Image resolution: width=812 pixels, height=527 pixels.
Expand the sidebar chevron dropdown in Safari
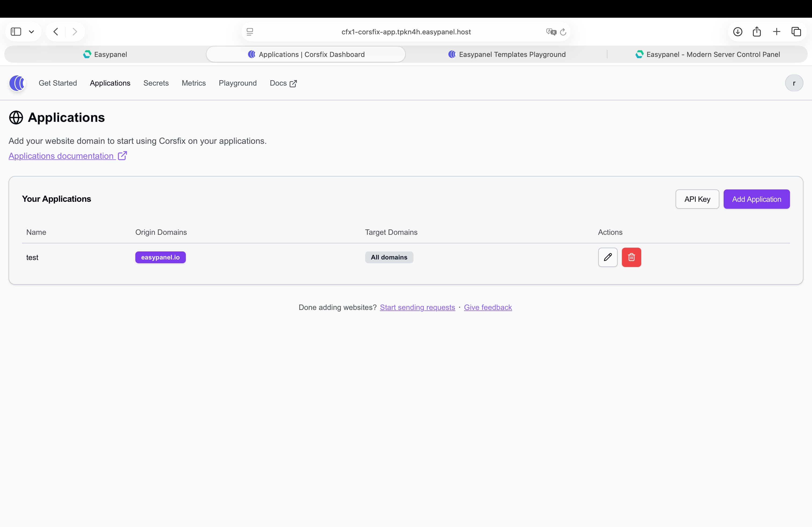(32, 31)
